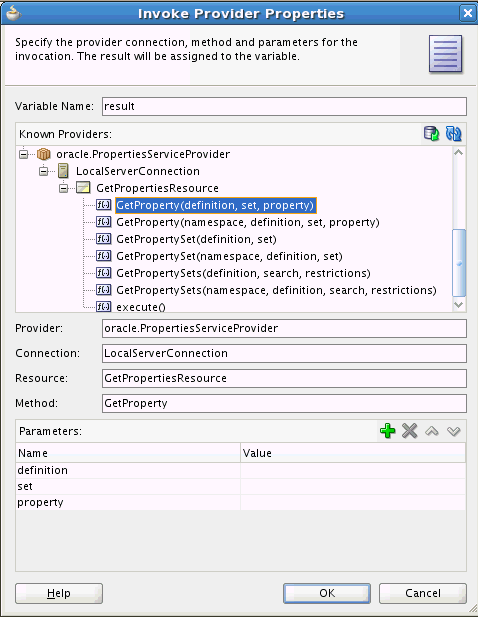
Task: Add a parameter with the green plus
Action: point(388,431)
